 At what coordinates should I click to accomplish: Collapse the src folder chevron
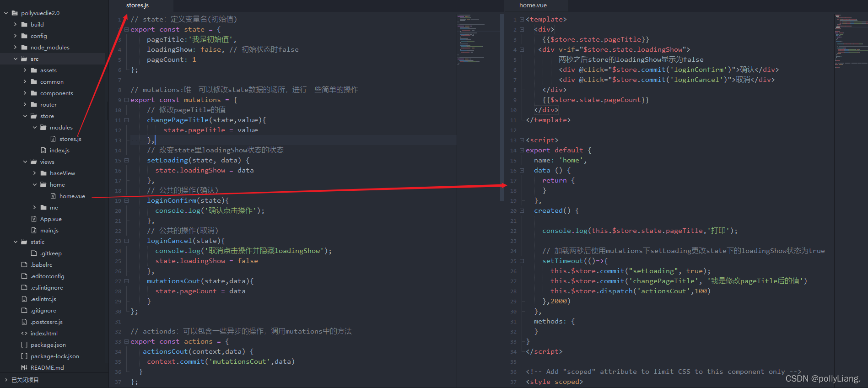pyautogui.click(x=16, y=59)
